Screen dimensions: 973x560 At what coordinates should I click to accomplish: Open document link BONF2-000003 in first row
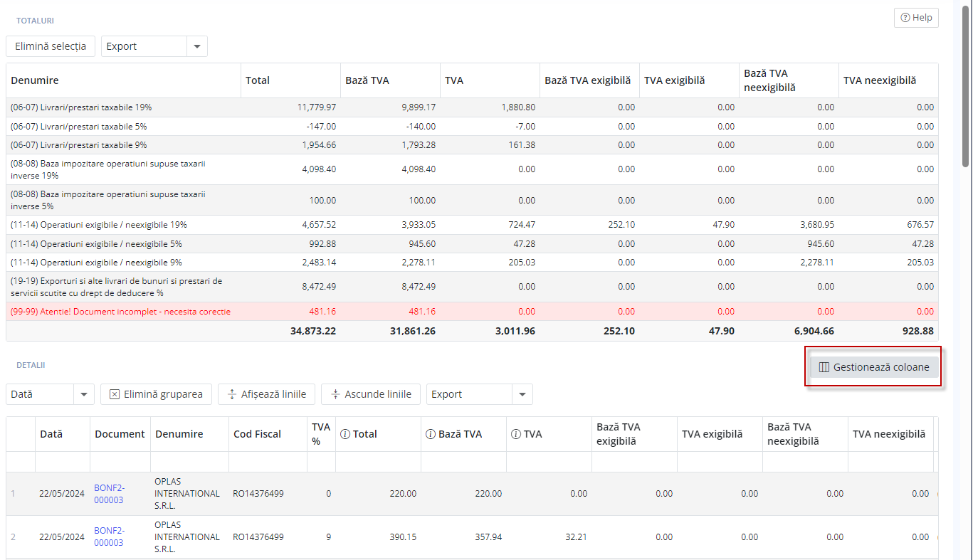point(109,494)
